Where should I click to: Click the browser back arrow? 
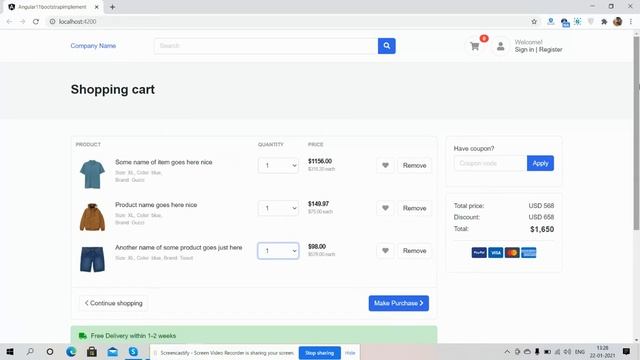click(9, 22)
